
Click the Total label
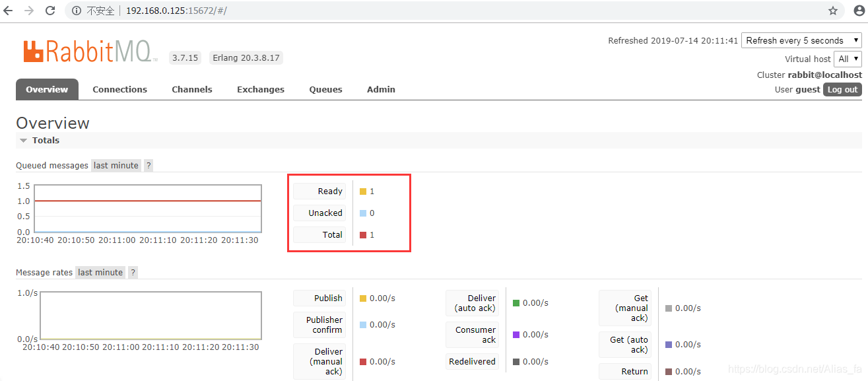click(319, 235)
